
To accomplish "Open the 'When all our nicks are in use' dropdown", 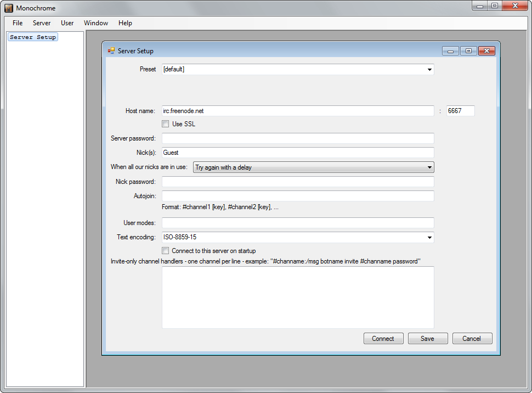I will click(x=314, y=167).
